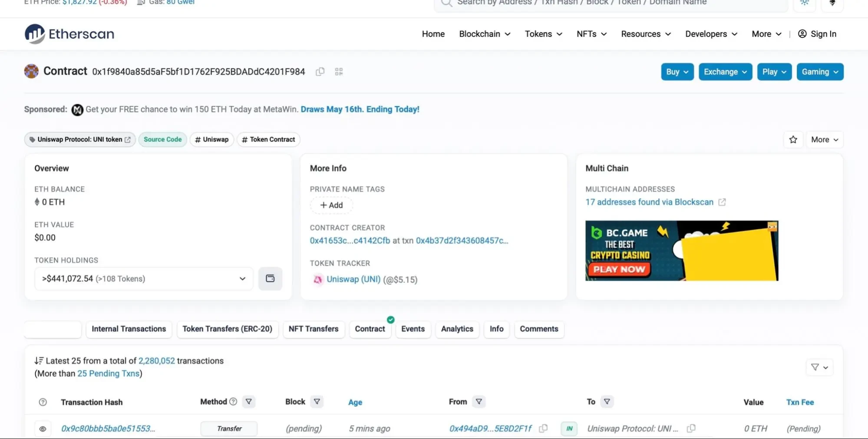Open More options next to star
The image size is (868, 439).
(x=824, y=140)
